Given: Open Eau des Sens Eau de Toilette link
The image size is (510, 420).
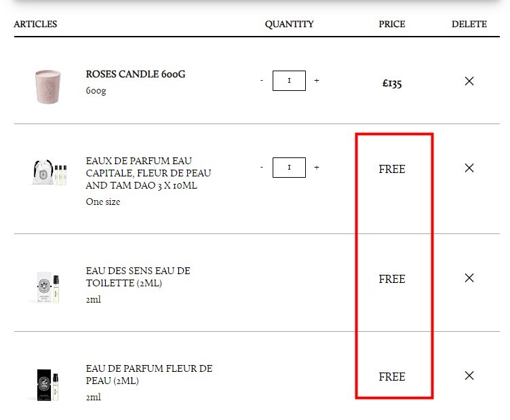Looking at the screenshot, I should click(x=138, y=277).
